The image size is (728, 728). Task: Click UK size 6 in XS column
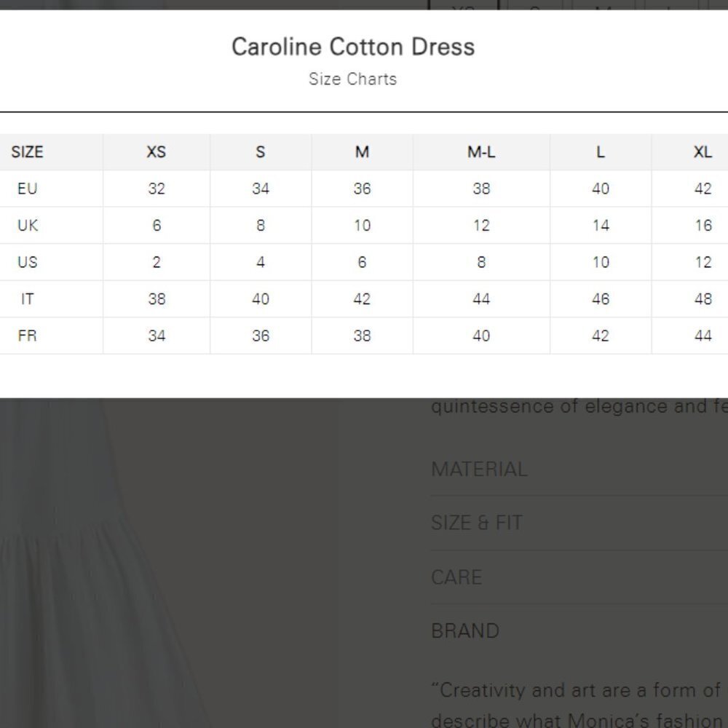(157, 225)
